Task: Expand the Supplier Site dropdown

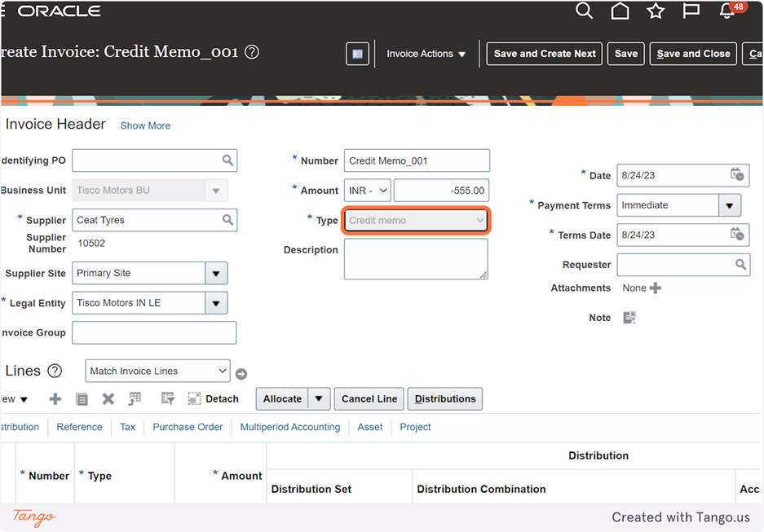Action: pyautogui.click(x=216, y=274)
